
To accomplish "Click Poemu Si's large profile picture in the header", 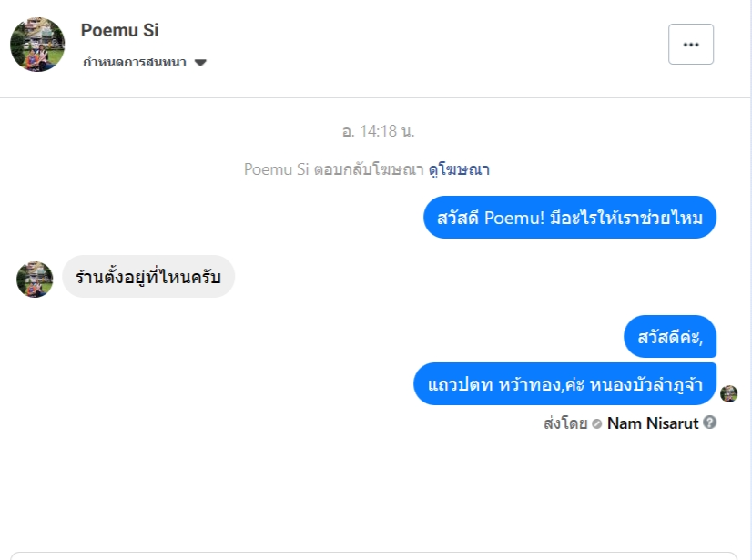I will click(37, 45).
